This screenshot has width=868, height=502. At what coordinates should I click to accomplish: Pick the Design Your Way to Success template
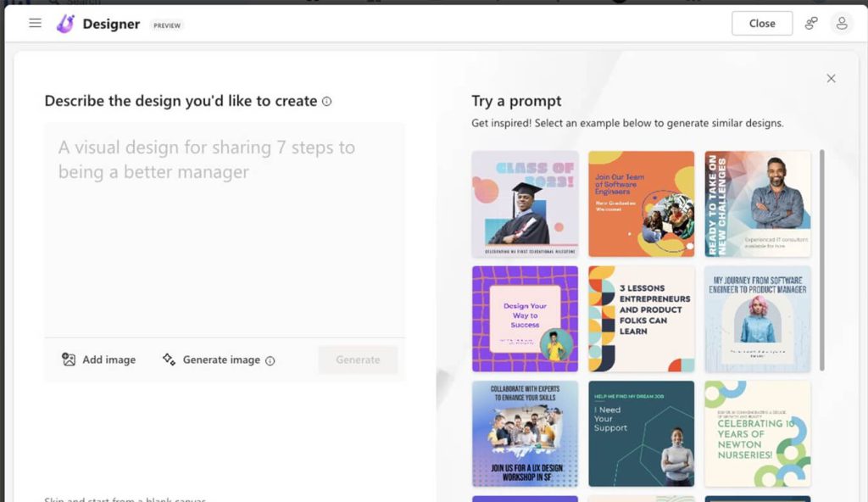(525, 318)
